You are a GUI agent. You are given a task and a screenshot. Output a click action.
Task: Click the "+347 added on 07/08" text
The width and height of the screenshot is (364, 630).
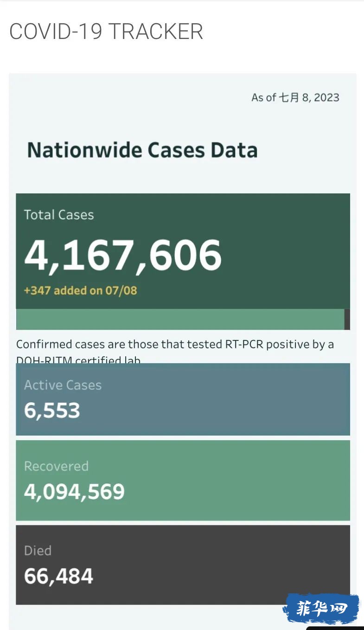click(80, 290)
